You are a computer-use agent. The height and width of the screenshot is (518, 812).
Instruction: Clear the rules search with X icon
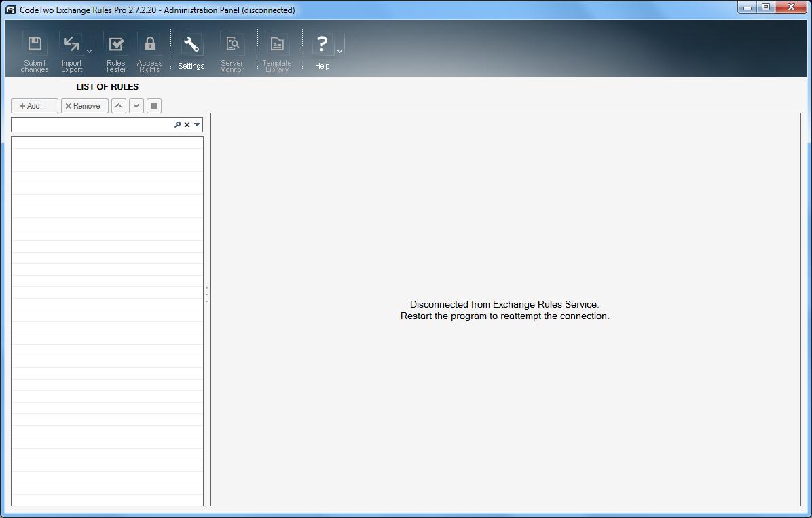tap(187, 125)
